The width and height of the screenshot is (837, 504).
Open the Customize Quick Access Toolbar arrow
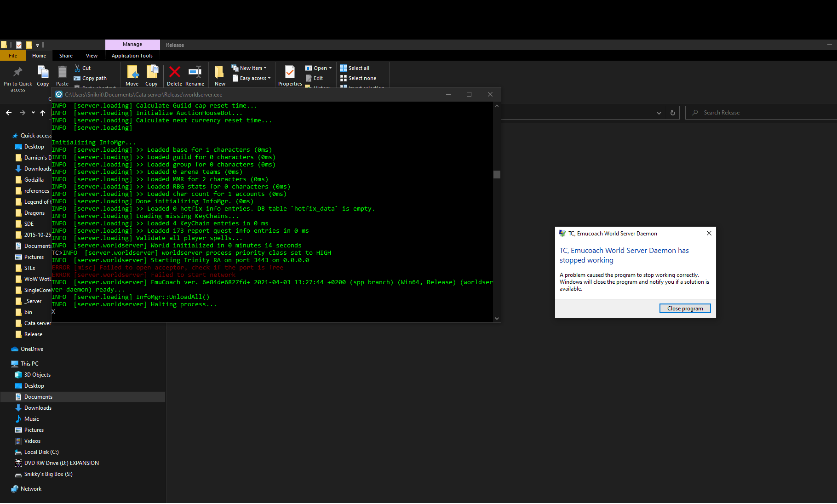38,45
